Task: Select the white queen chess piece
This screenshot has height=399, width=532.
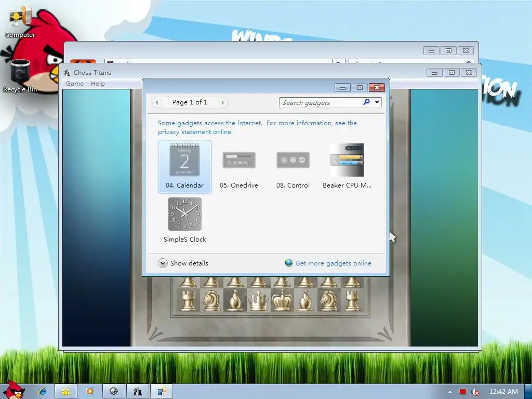Action: (x=259, y=300)
